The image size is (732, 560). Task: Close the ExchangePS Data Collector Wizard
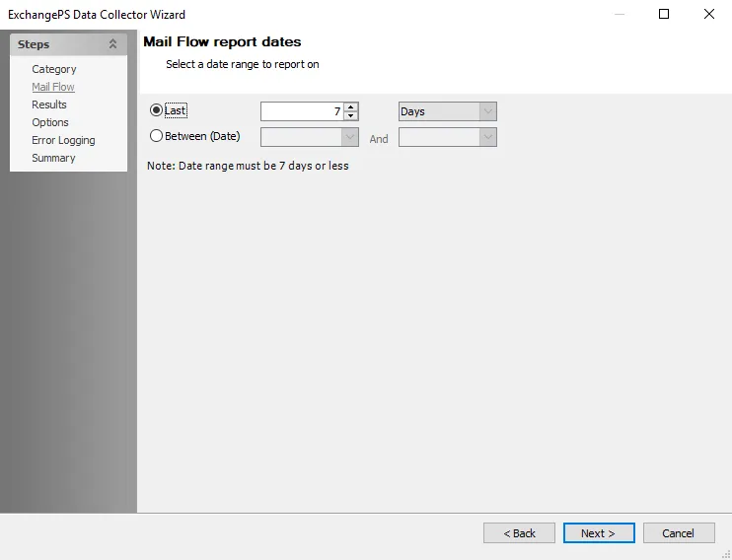click(709, 14)
